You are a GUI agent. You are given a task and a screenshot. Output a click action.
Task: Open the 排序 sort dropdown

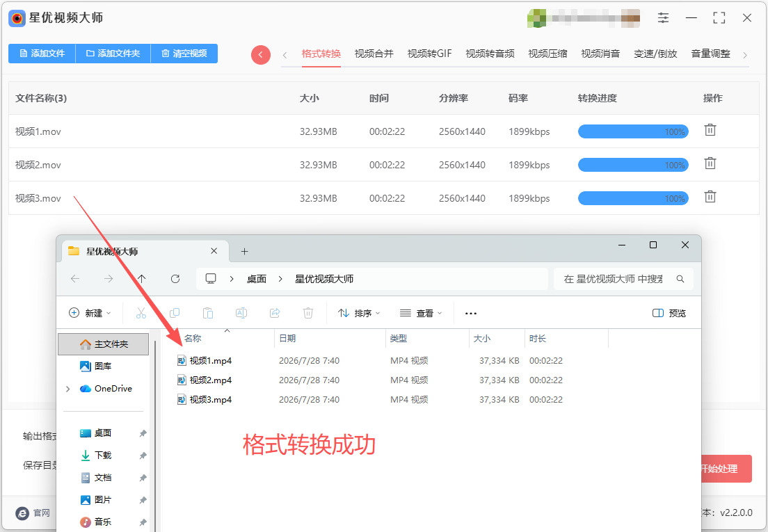pos(359,313)
